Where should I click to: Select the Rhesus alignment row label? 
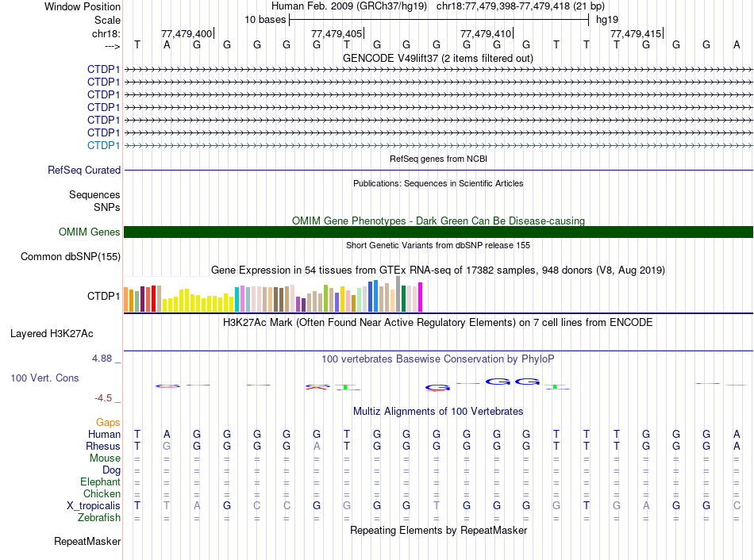(103, 446)
